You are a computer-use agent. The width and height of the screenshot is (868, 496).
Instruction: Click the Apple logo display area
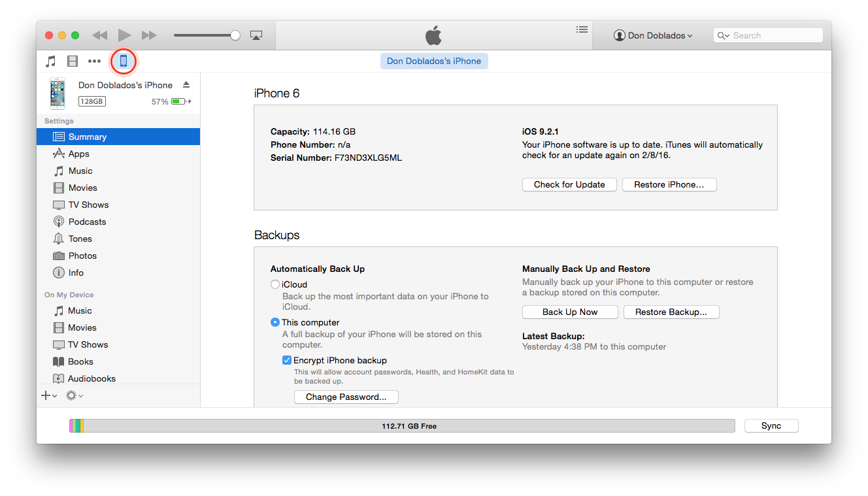[x=434, y=35]
